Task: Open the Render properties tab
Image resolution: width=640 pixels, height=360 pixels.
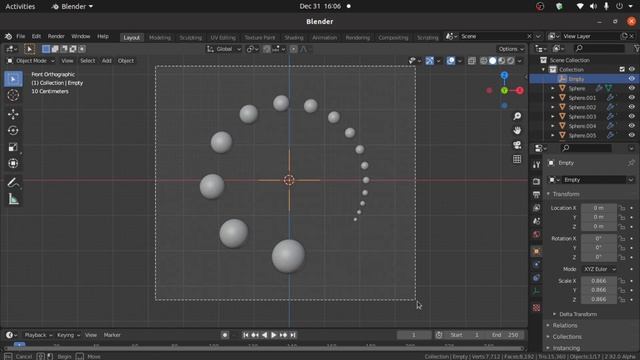Action: [x=536, y=181]
